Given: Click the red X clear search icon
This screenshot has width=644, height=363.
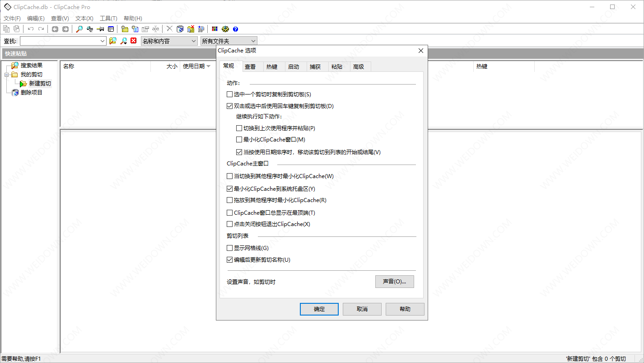Looking at the screenshot, I should pos(133,41).
